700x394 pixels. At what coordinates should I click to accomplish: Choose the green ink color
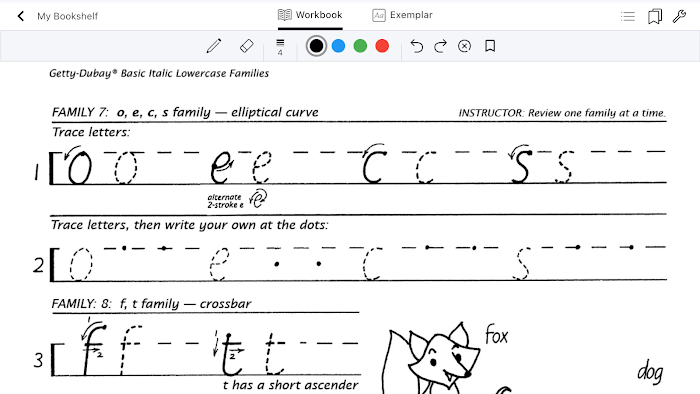tap(360, 46)
